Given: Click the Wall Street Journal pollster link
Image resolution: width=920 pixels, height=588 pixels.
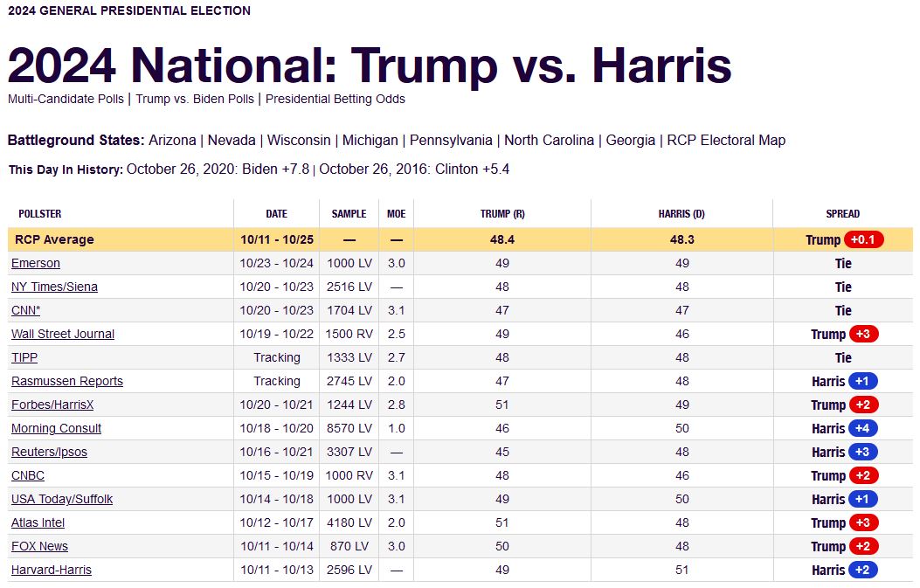Looking at the screenshot, I should pos(63,334).
